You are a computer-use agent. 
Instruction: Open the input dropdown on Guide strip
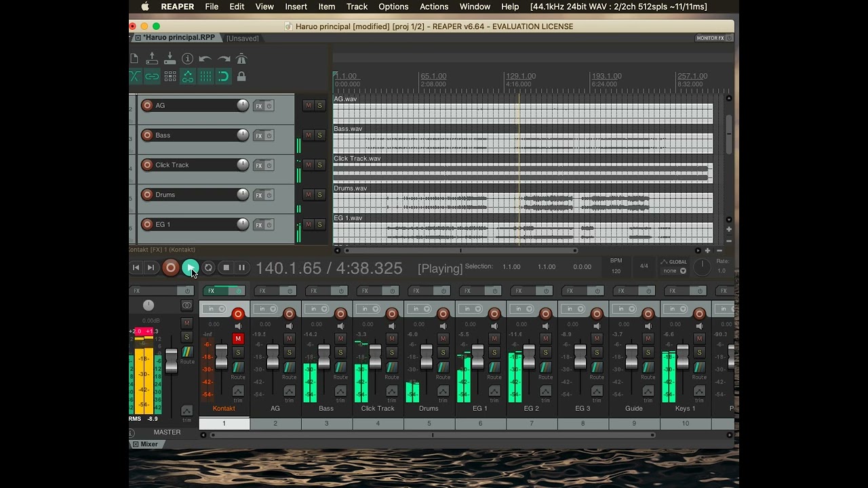(x=624, y=309)
